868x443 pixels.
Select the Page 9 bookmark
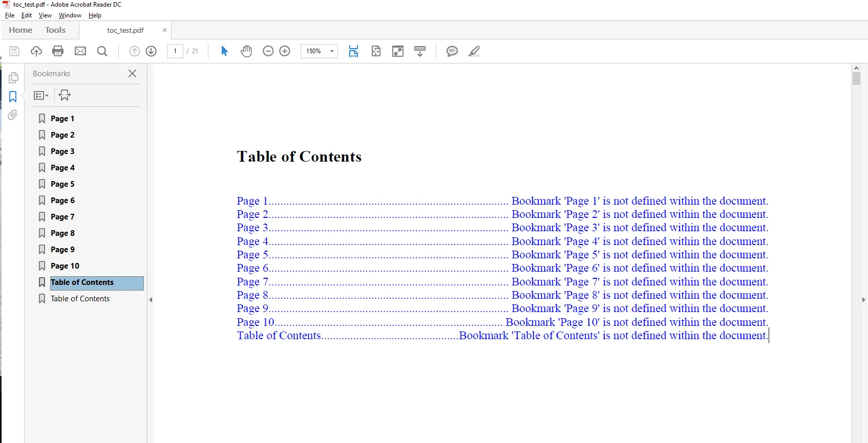tap(62, 250)
